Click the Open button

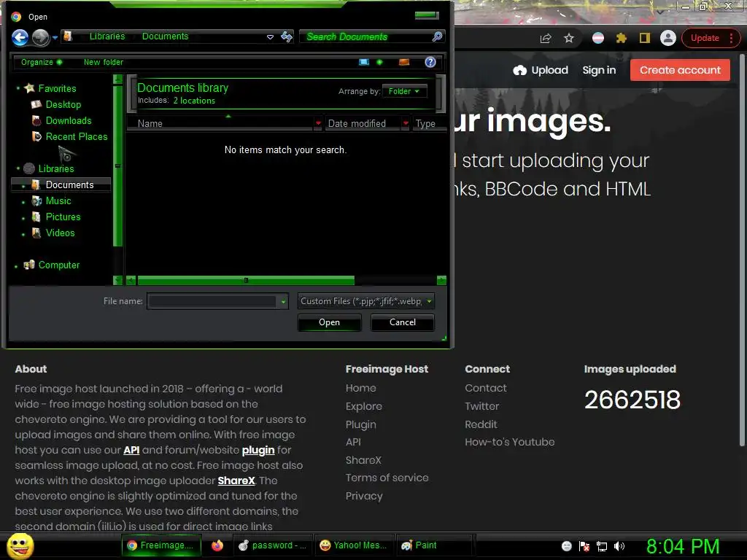329,322
